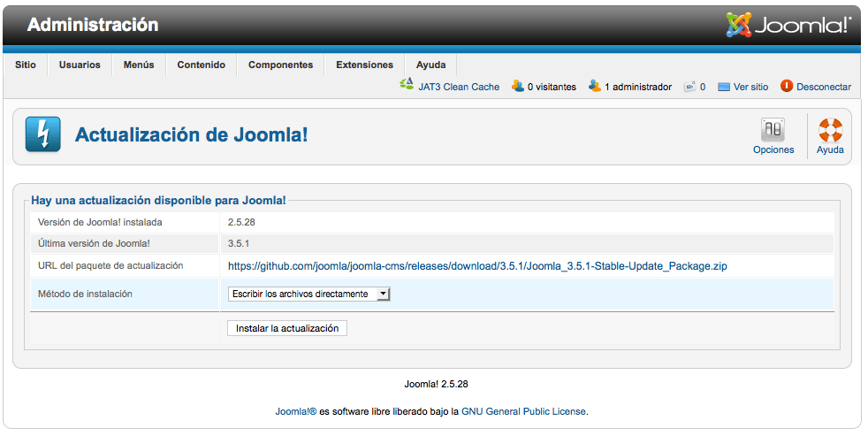
Task: Open the GNU General Public License link
Action: click(523, 411)
